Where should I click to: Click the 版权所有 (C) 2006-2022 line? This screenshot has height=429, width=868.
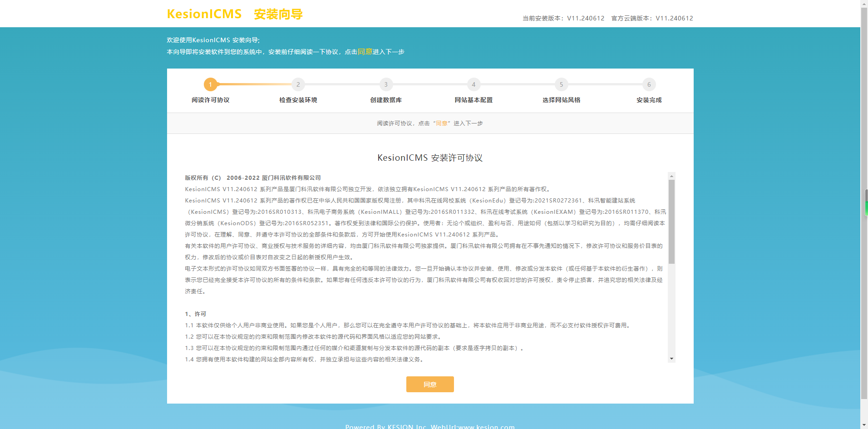[x=253, y=178]
